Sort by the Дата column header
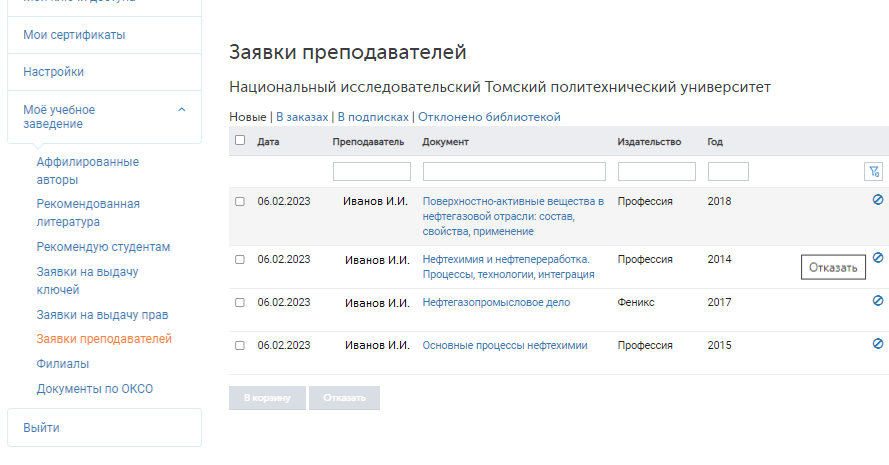Screen dimensions: 889x465 (x=268, y=142)
